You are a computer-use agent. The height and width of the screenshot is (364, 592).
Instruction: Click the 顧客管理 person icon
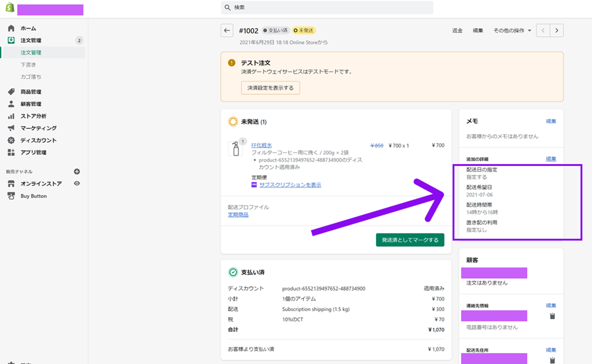click(11, 104)
